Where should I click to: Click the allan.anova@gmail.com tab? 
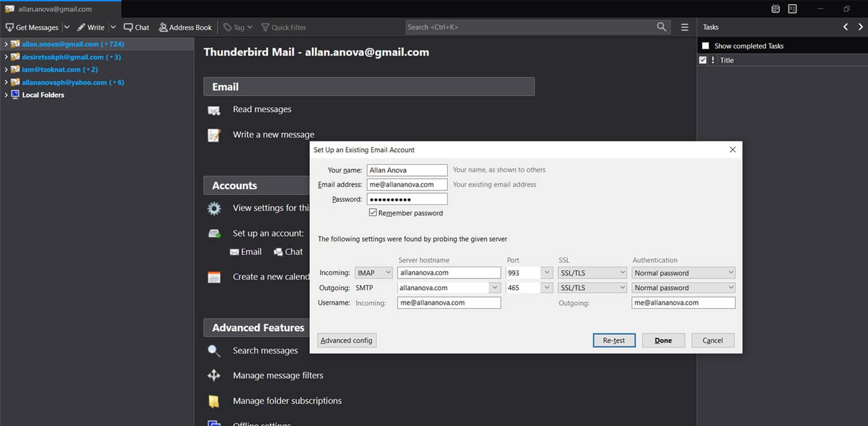[x=61, y=9]
